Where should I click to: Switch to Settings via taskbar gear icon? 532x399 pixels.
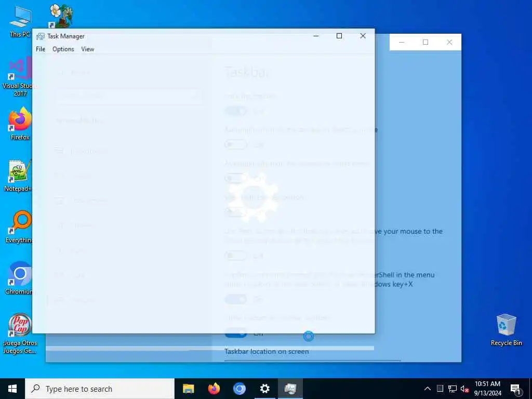pyautogui.click(x=264, y=389)
